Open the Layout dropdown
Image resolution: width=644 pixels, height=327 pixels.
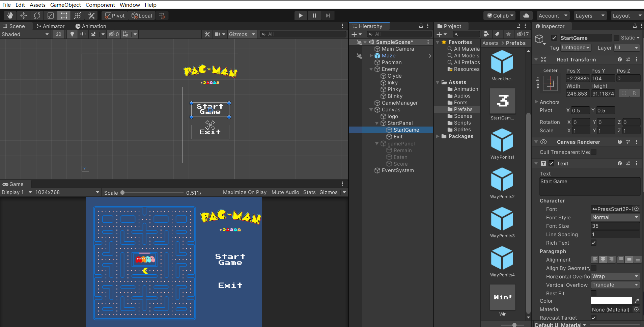click(x=627, y=16)
